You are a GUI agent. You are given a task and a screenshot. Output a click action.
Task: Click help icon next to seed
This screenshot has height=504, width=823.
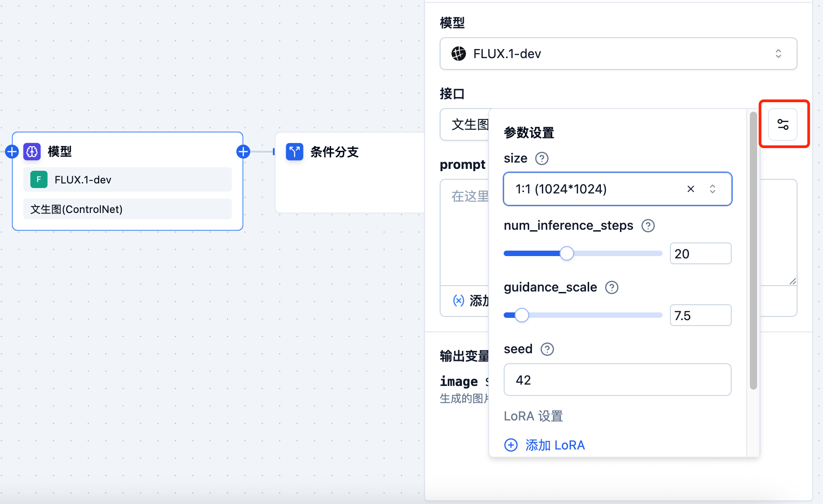pyautogui.click(x=547, y=349)
